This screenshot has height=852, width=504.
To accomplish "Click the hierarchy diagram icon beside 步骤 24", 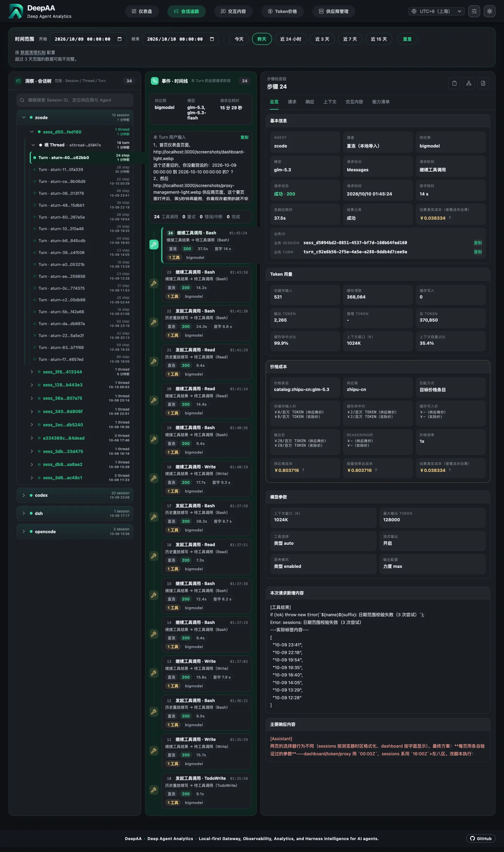I will pos(469,83).
